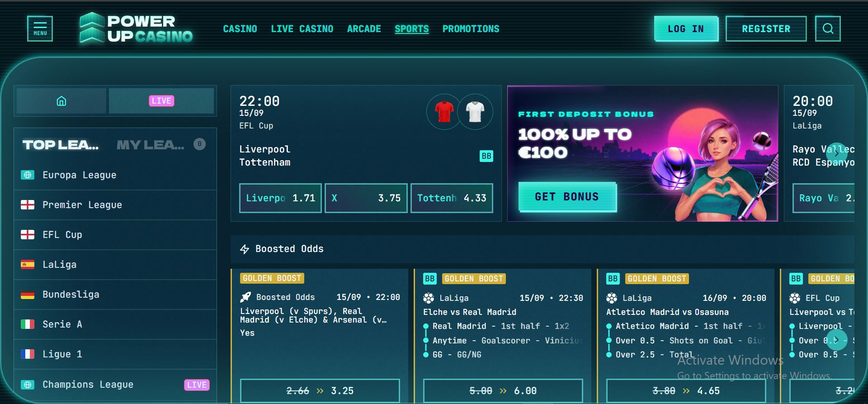Image resolution: width=868 pixels, height=404 pixels.
Task: Select boosted odds 3.80 to 4.65
Action: pyautogui.click(x=686, y=391)
